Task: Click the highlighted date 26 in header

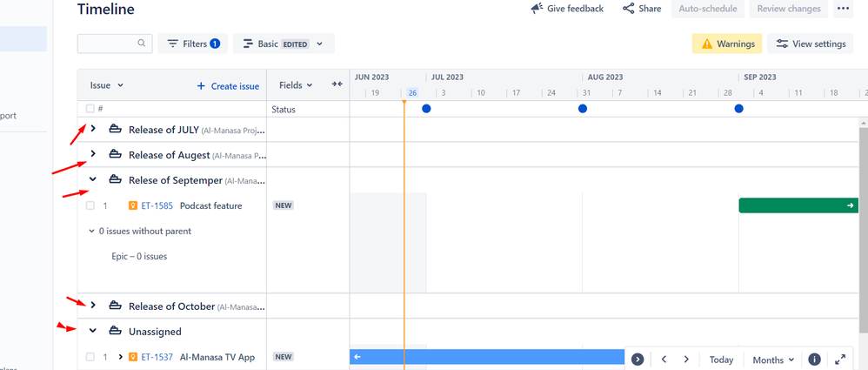Action: (412, 92)
